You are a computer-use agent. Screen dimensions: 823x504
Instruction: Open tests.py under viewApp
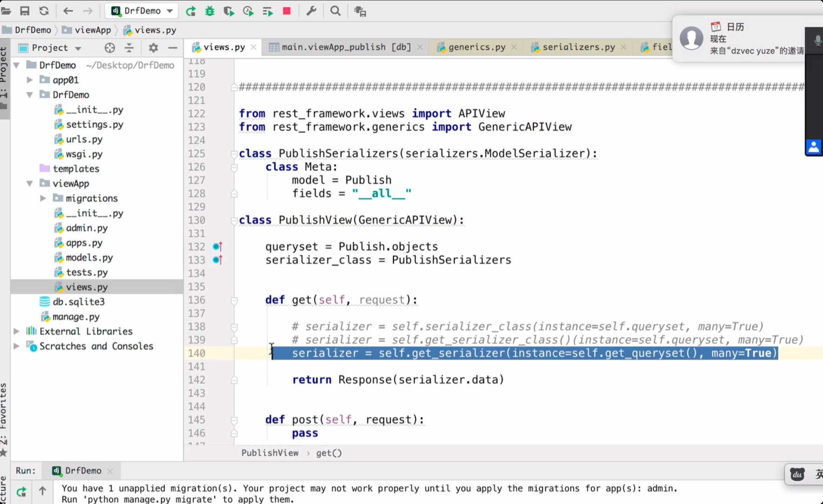pyautogui.click(x=81, y=272)
